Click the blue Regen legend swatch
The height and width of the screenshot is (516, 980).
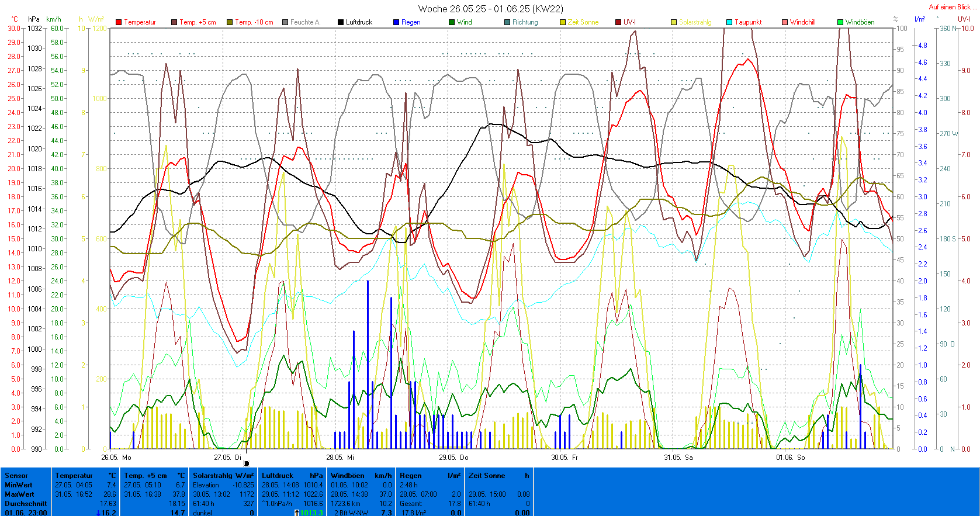[x=396, y=22]
